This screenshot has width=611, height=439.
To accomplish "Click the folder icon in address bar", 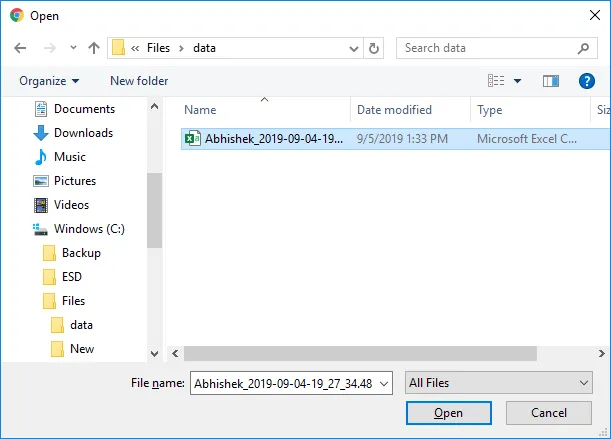I will [118, 48].
